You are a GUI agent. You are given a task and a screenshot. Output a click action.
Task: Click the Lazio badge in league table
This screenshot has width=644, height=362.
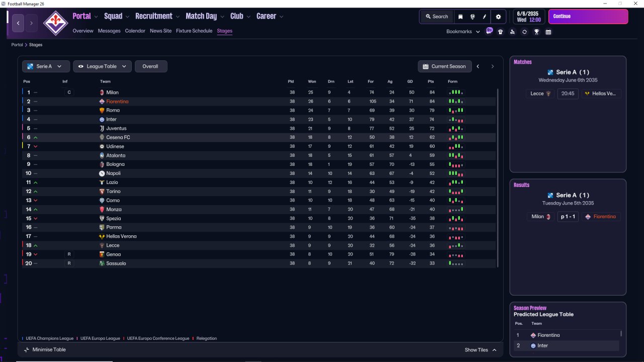pos(102,183)
